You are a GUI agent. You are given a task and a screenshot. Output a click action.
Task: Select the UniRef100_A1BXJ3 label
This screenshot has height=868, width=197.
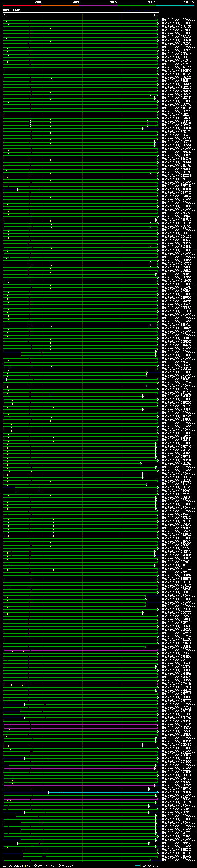(x=177, y=87)
